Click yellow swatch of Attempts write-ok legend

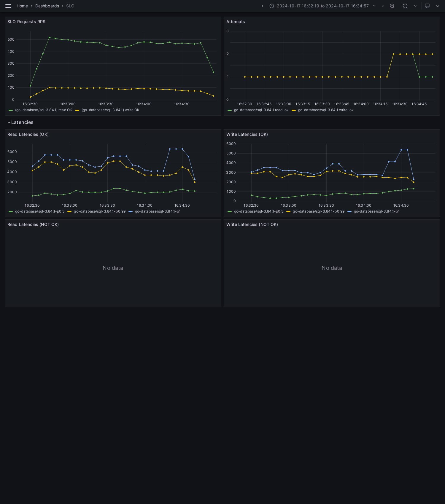(x=294, y=110)
